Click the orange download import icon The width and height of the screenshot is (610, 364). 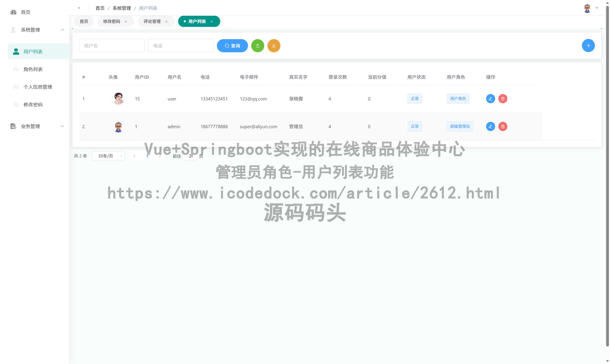(x=274, y=46)
